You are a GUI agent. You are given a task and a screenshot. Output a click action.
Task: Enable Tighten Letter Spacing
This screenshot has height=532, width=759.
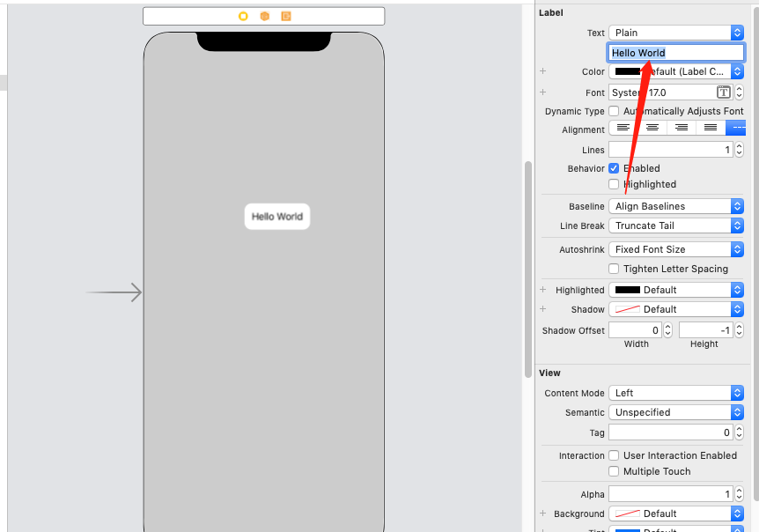tap(614, 269)
